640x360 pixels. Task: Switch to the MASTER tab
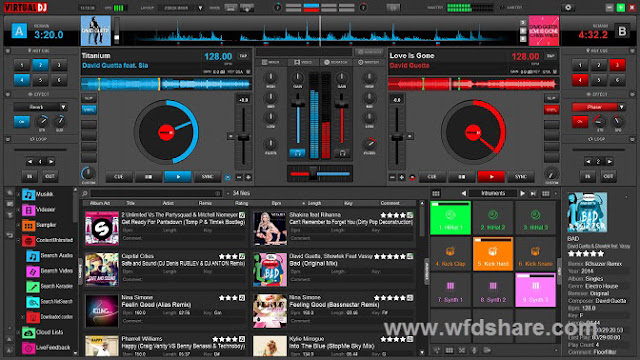pos(369,62)
